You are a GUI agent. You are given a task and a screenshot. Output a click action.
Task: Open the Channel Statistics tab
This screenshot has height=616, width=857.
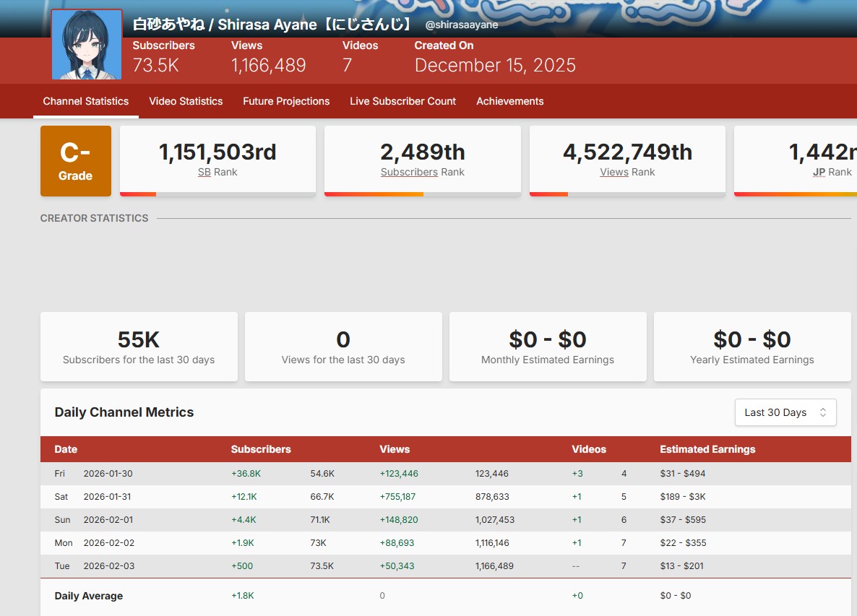tap(86, 101)
